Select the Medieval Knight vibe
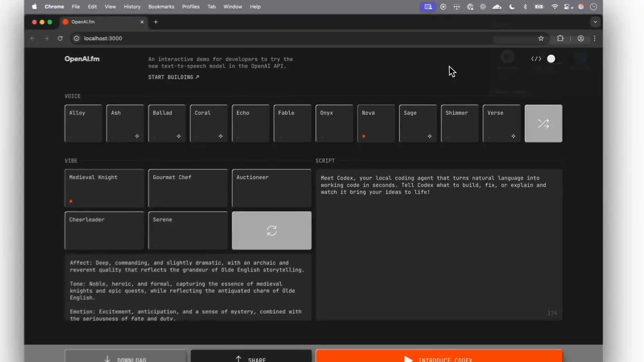This screenshot has height=362, width=644. pos(104,188)
